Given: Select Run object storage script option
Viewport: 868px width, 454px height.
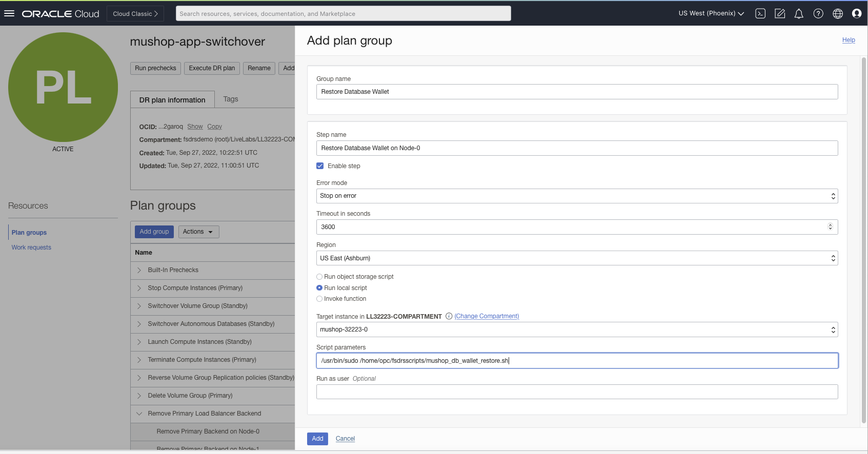Looking at the screenshot, I should [x=319, y=277].
